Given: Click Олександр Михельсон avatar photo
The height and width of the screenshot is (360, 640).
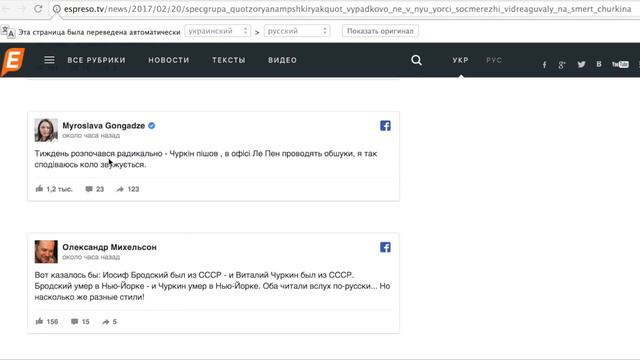Looking at the screenshot, I should tap(46, 251).
